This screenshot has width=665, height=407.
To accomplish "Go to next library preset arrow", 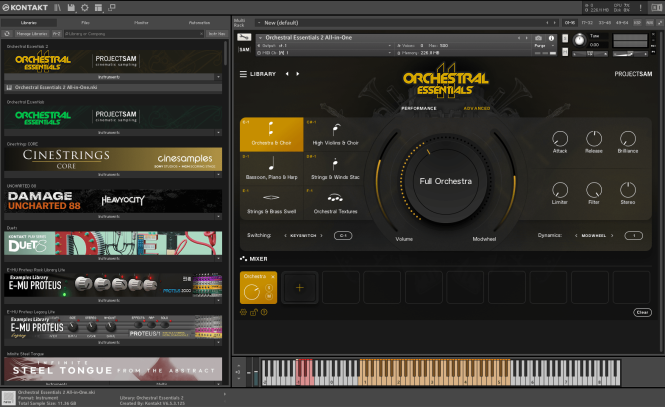I will [x=298, y=74].
